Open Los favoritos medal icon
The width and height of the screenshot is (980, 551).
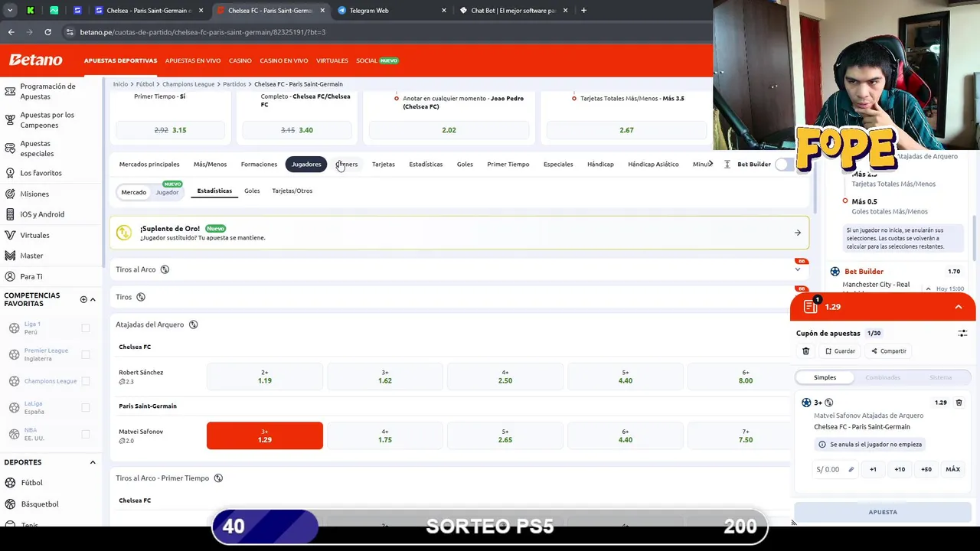[10, 173]
